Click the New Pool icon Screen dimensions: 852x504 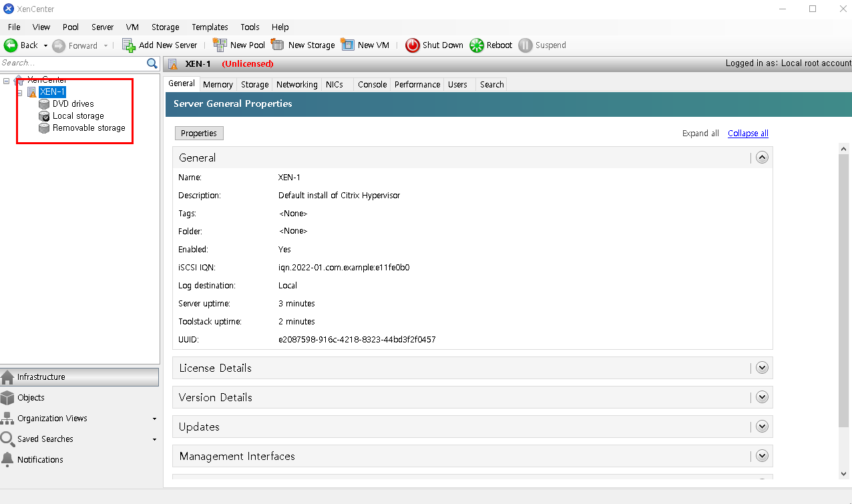[x=220, y=45]
